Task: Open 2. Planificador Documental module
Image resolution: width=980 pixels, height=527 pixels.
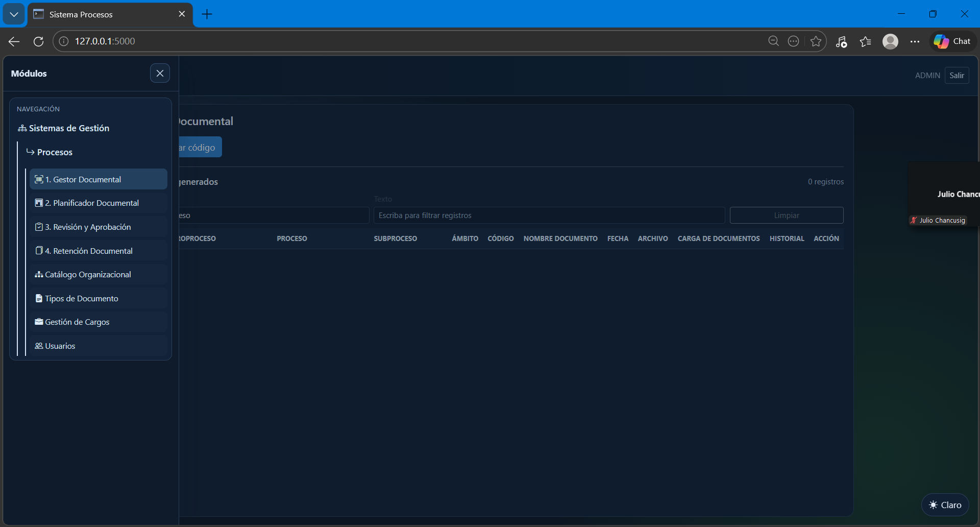Action: pos(99,203)
